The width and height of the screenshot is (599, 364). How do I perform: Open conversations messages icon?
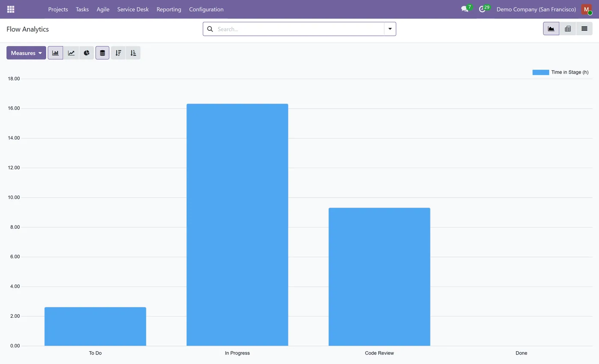[465, 9]
